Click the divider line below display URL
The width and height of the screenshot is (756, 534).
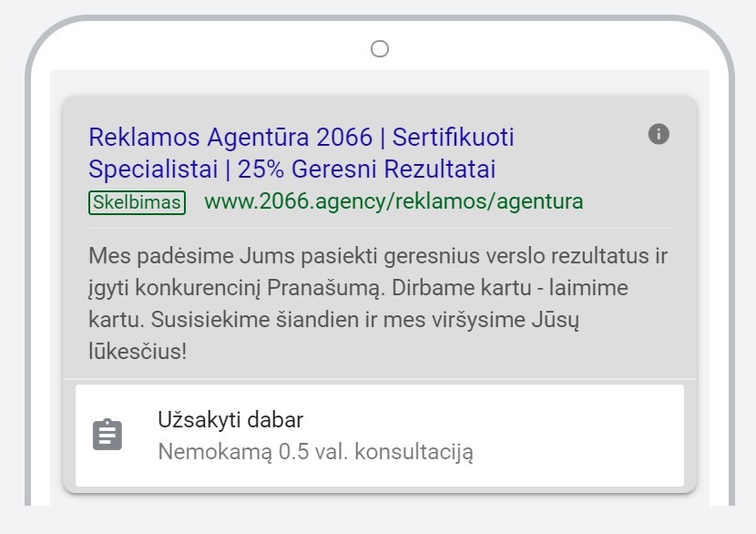[x=380, y=228]
